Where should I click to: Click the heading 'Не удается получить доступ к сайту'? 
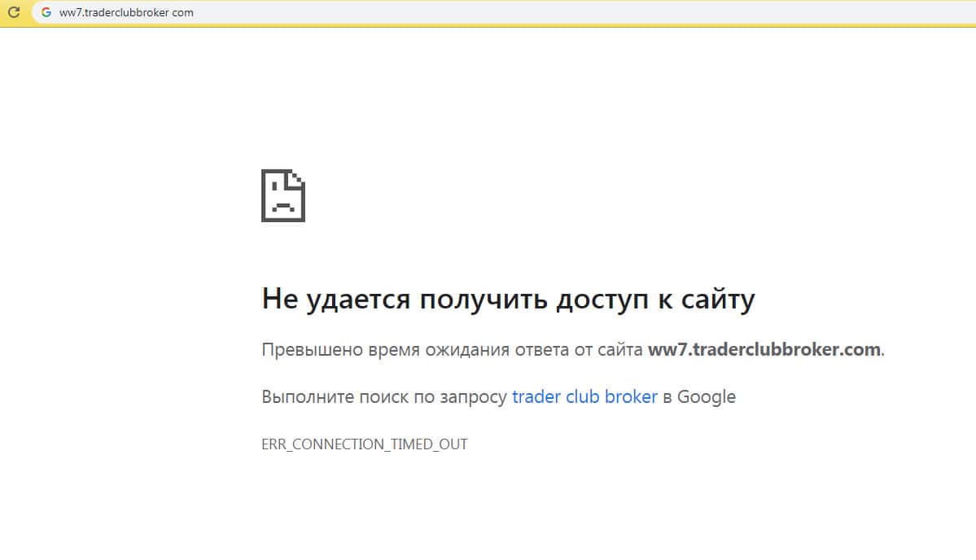(508, 300)
